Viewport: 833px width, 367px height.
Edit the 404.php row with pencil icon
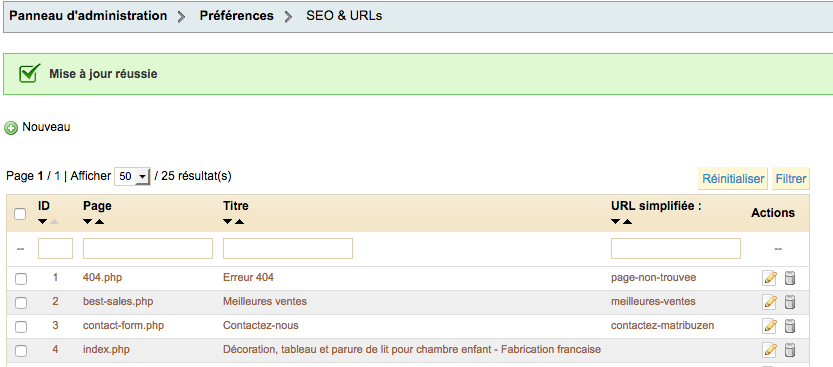tap(769, 278)
